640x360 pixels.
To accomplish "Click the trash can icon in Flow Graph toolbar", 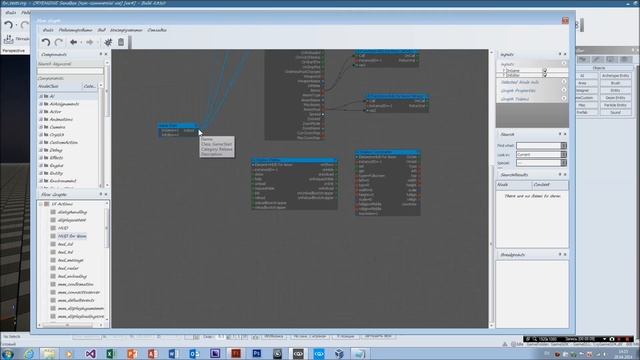I will [x=121, y=42].
